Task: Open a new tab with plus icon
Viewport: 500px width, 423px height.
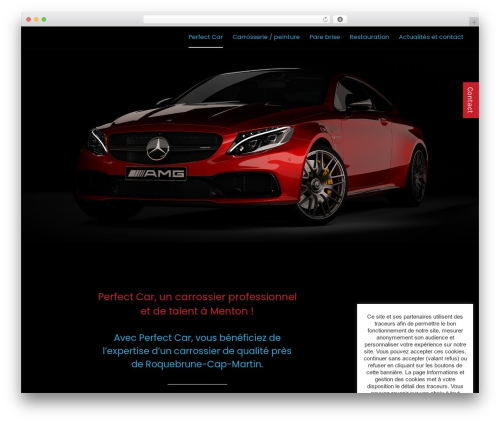Action: [474, 22]
